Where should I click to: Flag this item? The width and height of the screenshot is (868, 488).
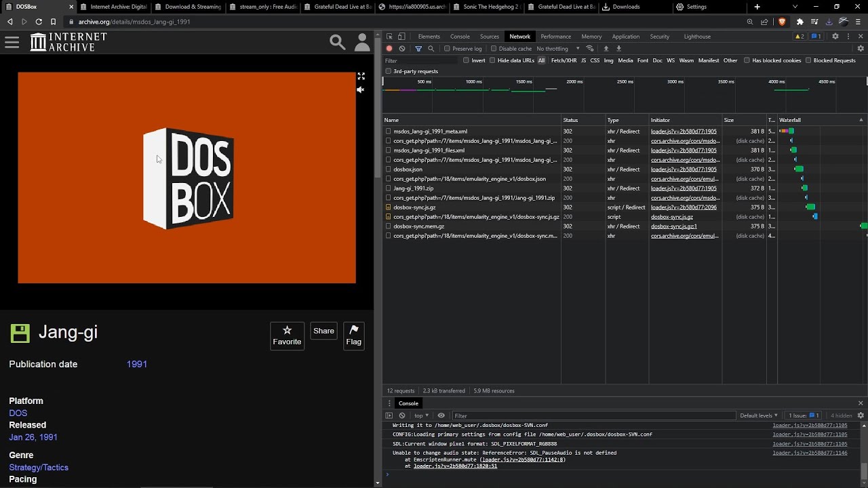(354, 335)
